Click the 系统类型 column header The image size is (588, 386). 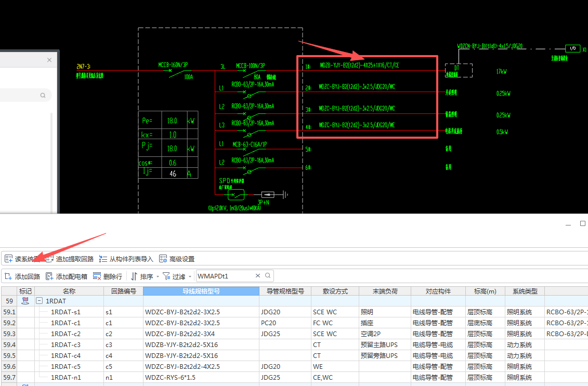point(525,291)
